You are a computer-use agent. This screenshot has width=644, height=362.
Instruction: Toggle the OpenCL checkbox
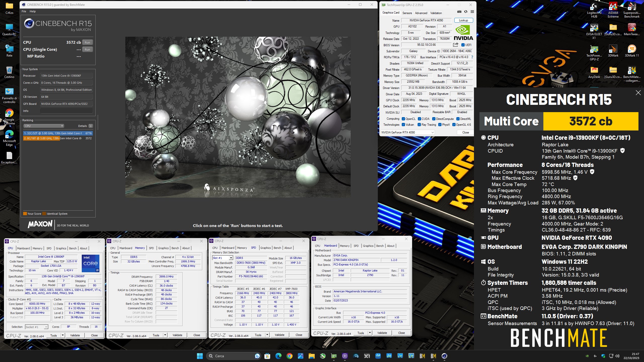pyautogui.click(x=403, y=119)
